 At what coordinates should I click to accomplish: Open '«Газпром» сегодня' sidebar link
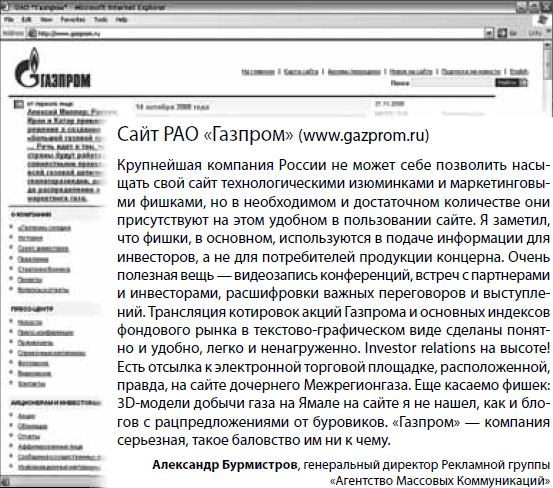pos(44,228)
